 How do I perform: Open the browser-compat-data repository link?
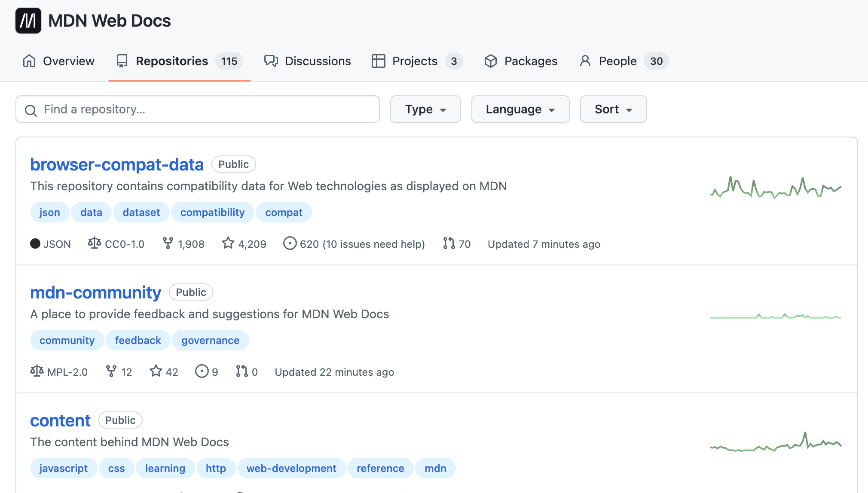[x=117, y=164]
